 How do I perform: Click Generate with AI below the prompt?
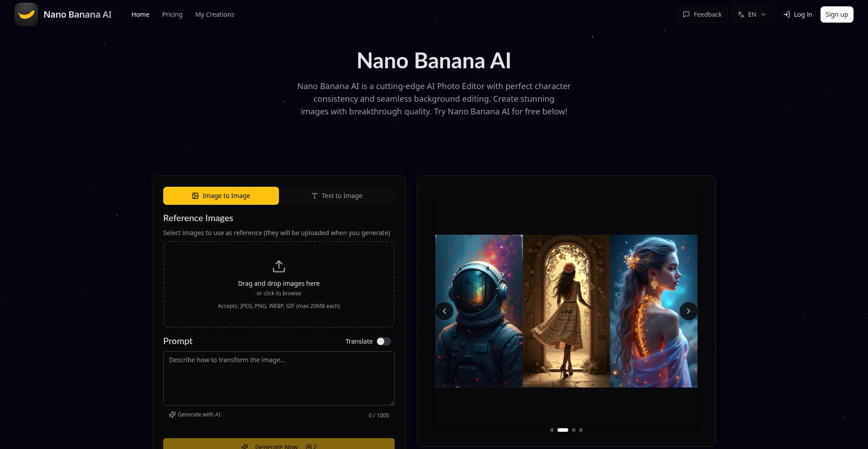[194, 415]
